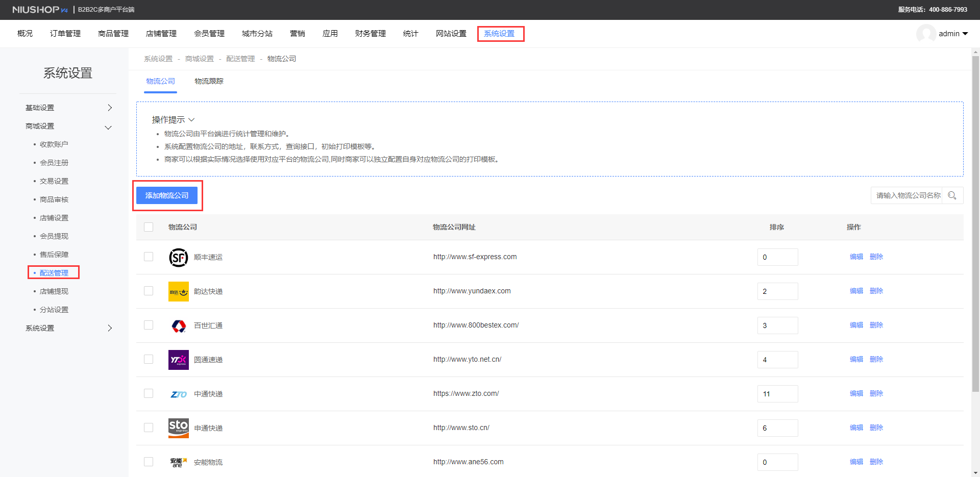
Task: Click the 商城设置 breadcrumb link
Action: coord(200,59)
